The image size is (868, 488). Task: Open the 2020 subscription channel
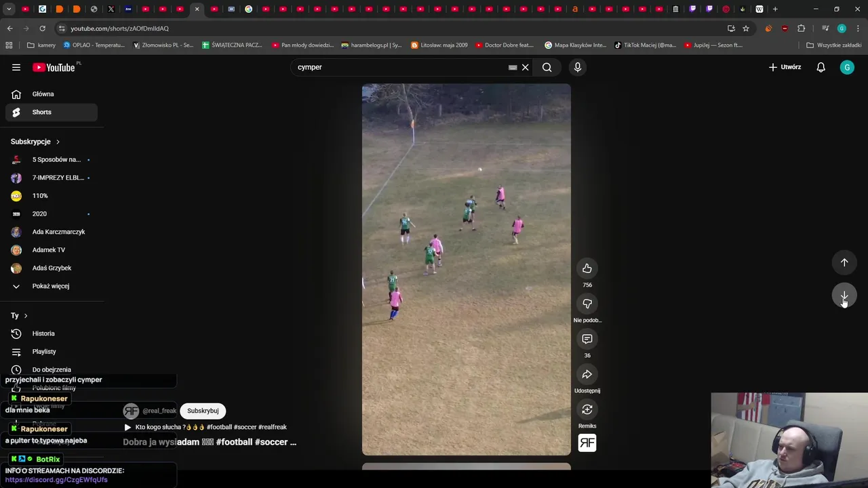52,213
